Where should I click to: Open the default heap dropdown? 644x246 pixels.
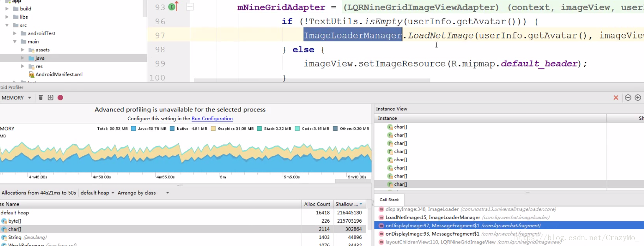click(97, 193)
